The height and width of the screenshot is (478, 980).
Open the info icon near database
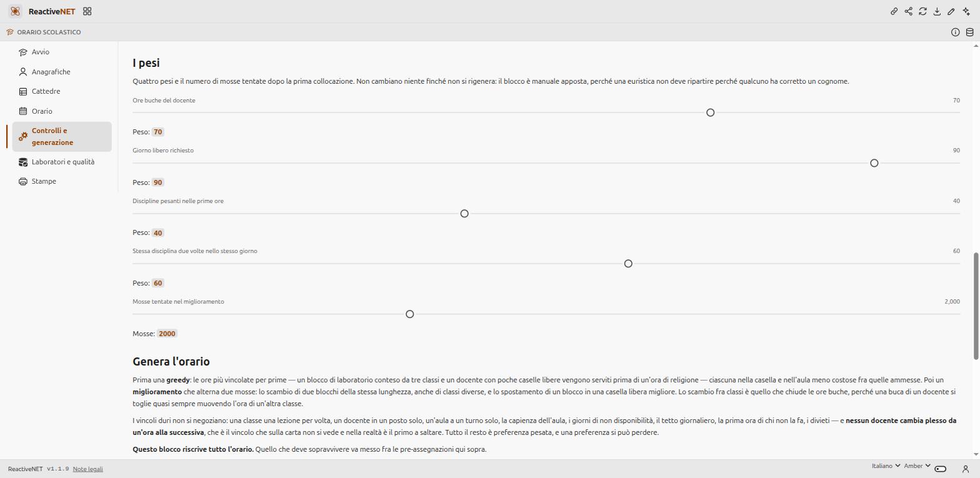pyautogui.click(x=956, y=32)
